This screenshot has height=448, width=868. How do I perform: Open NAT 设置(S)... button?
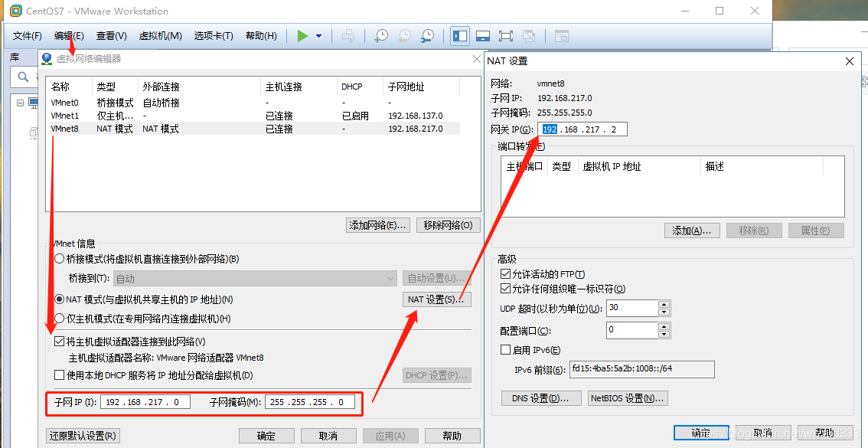pos(437,299)
